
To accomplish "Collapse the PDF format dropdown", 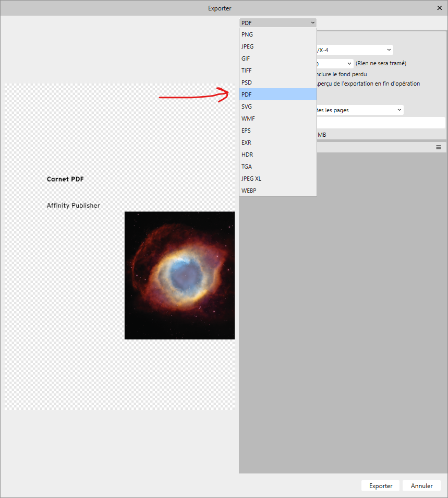I will (x=277, y=22).
